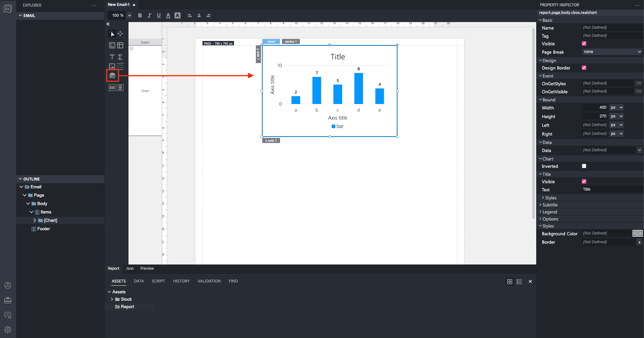Select the HI chart tool
Screen dimensions: 644x338
pyautogui.click(x=112, y=76)
